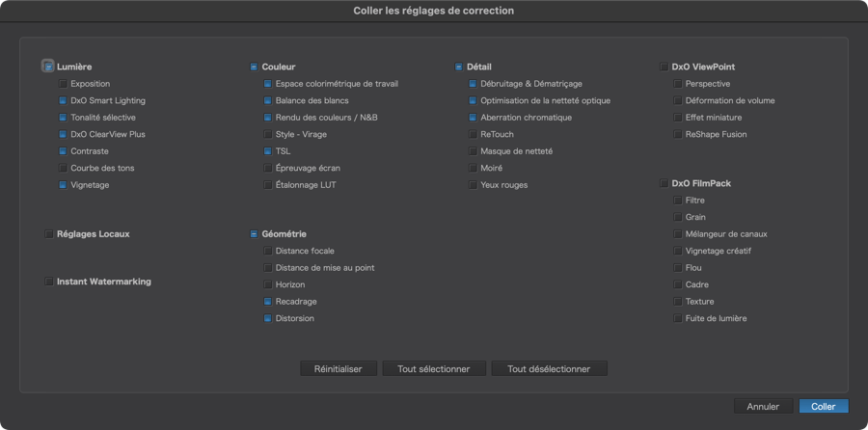The height and width of the screenshot is (430, 868).
Task: Uncheck Débruitage & Dématriçage
Action: pos(473,84)
